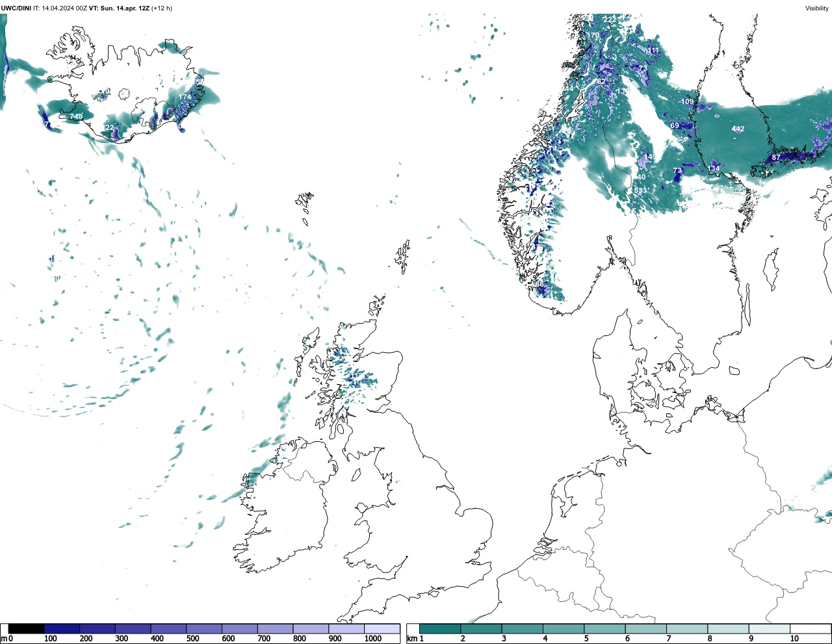Click the 500–600 m legend swatch
Screen dimensions: 832x644
[x=204, y=628]
